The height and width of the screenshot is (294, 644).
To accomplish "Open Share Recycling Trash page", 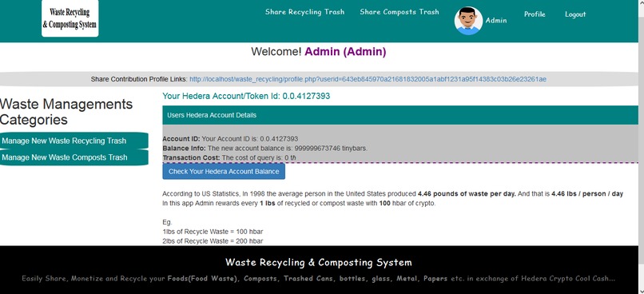I will click(x=304, y=12).
